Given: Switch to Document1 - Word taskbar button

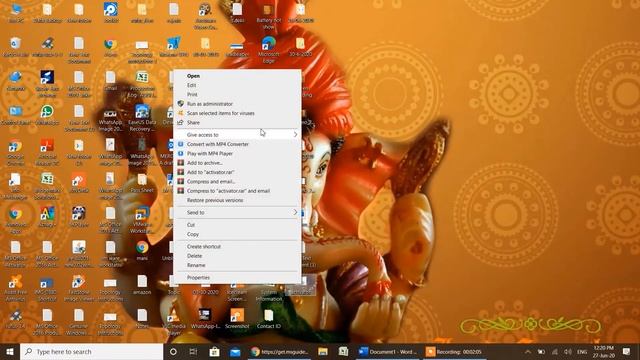Looking at the screenshot, I should tap(388, 351).
